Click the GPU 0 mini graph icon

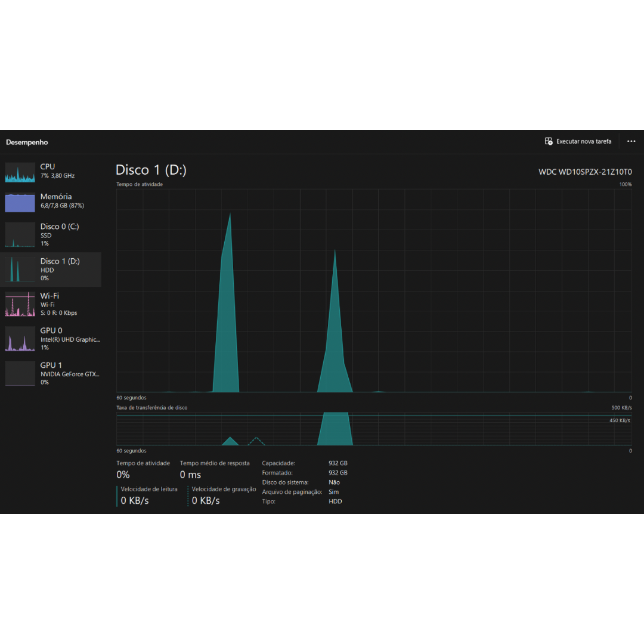tap(20, 339)
